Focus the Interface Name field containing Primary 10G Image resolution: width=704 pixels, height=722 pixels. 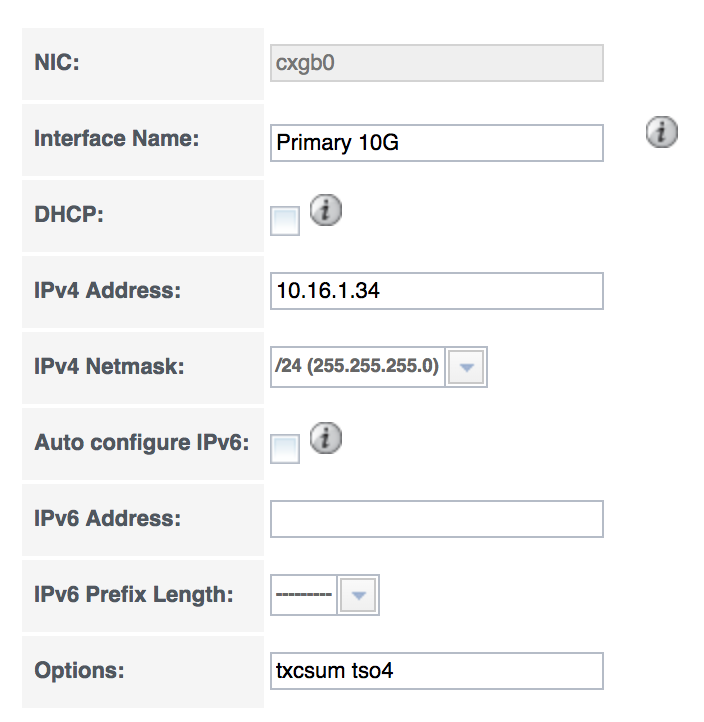coord(436,143)
